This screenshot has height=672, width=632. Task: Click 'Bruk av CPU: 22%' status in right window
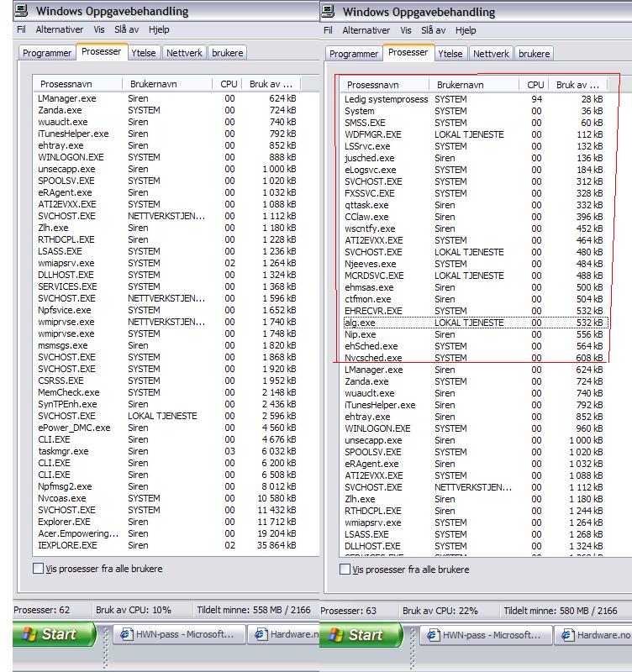pyautogui.click(x=440, y=611)
